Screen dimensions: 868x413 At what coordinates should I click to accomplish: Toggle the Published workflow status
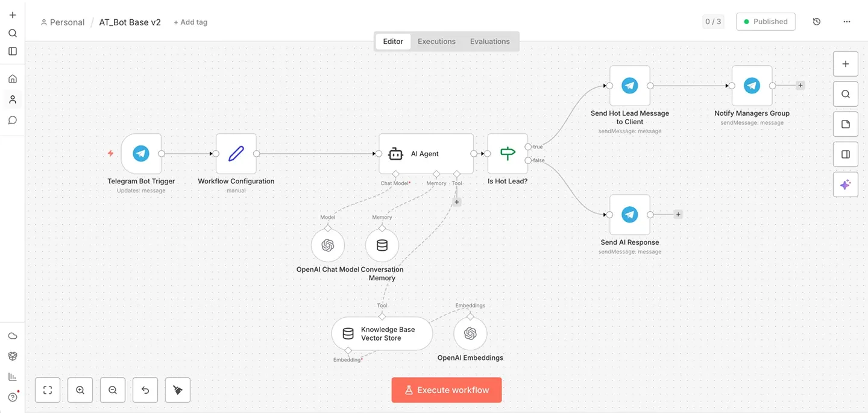pos(766,22)
